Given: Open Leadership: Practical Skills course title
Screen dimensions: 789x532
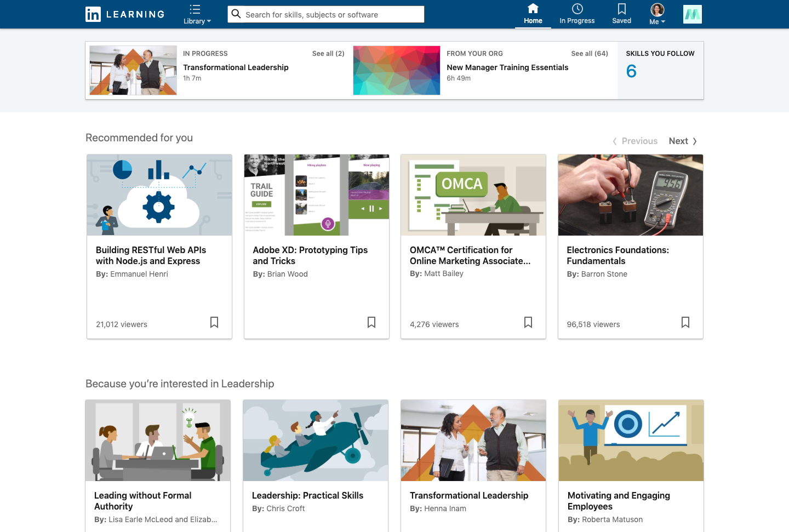Looking at the screenshot, I should pyautogui.click(x=307, y=495).
